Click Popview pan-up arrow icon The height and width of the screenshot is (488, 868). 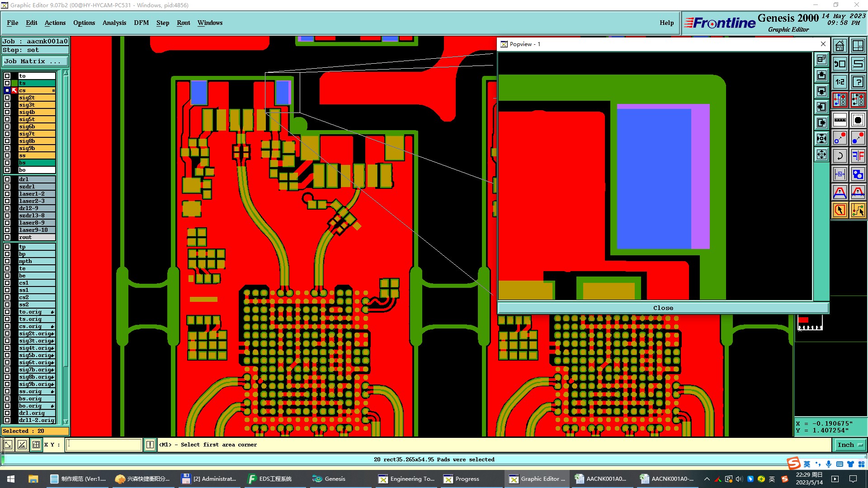(x=821, y=75)
